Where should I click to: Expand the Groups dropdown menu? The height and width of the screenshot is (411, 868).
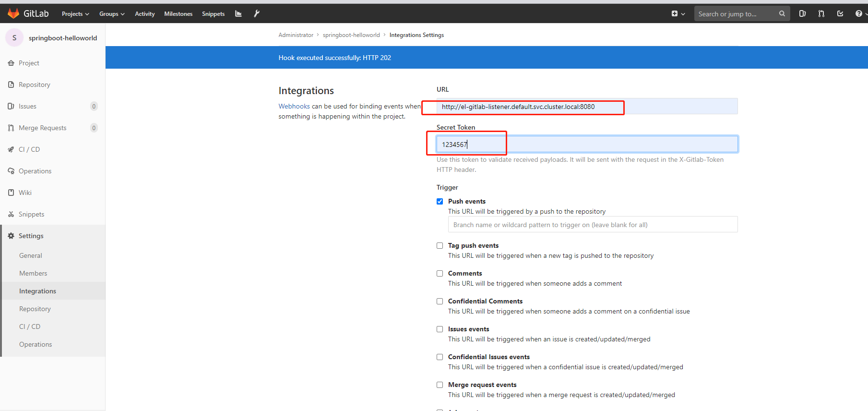click(x=112, y=14)
